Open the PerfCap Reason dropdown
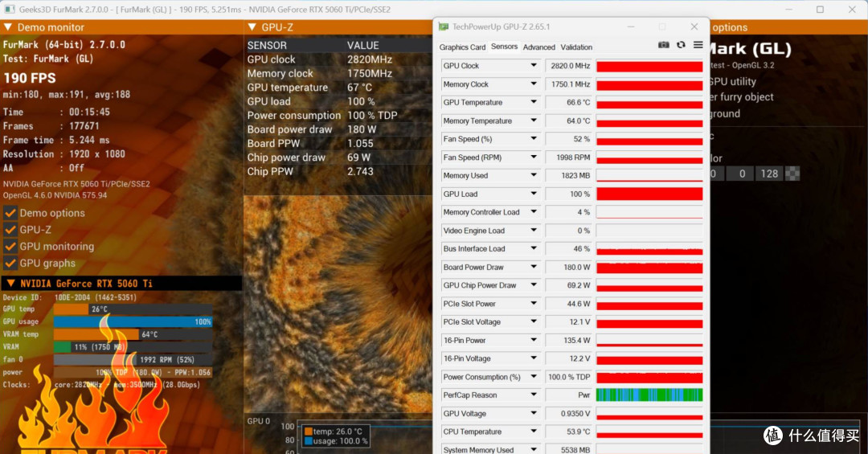 (534, 395)
